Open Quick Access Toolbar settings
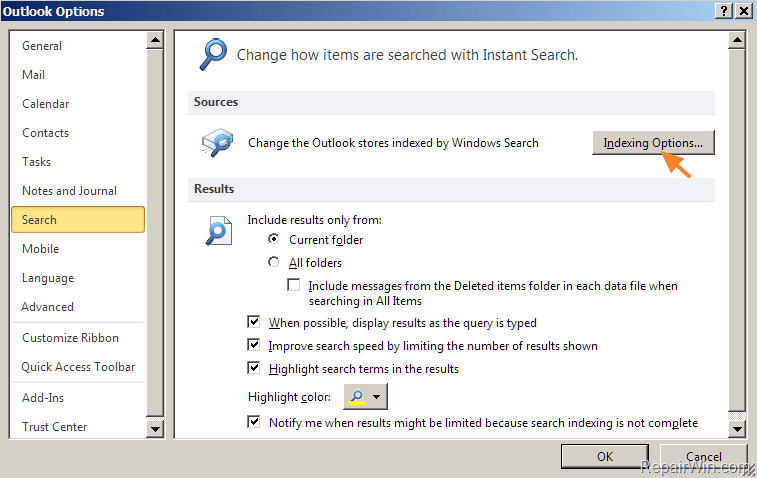This screenshot has width=757, height=478. 77,366
